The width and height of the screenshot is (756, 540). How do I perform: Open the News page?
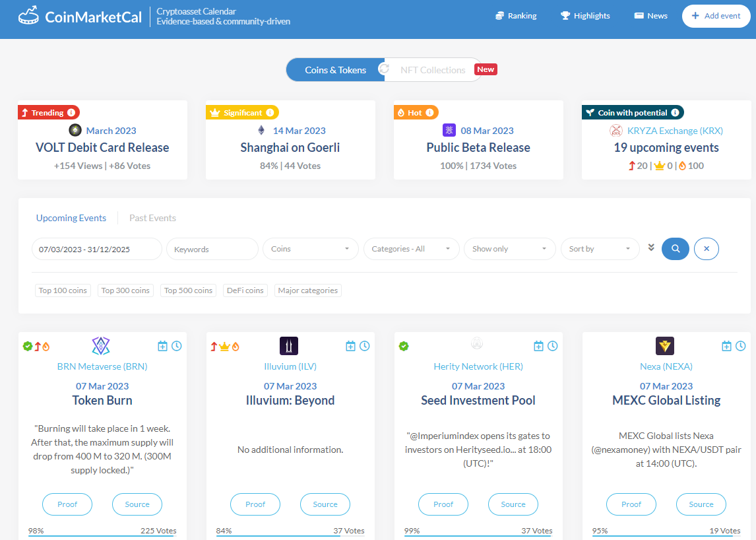[x=650, y=16]
